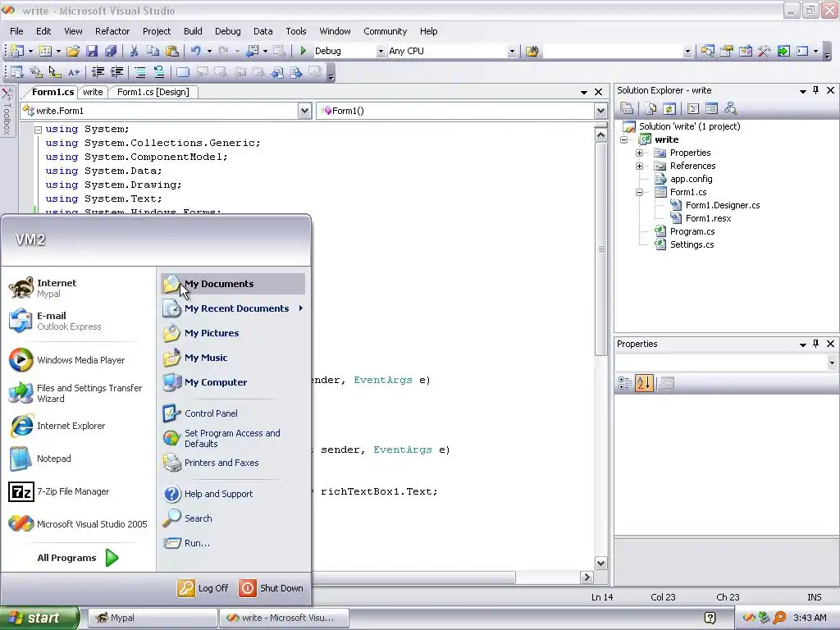Open the Properties Window toolbar icon
The width and height of the screenshot is (840, 630).
[x=727, y=51]
